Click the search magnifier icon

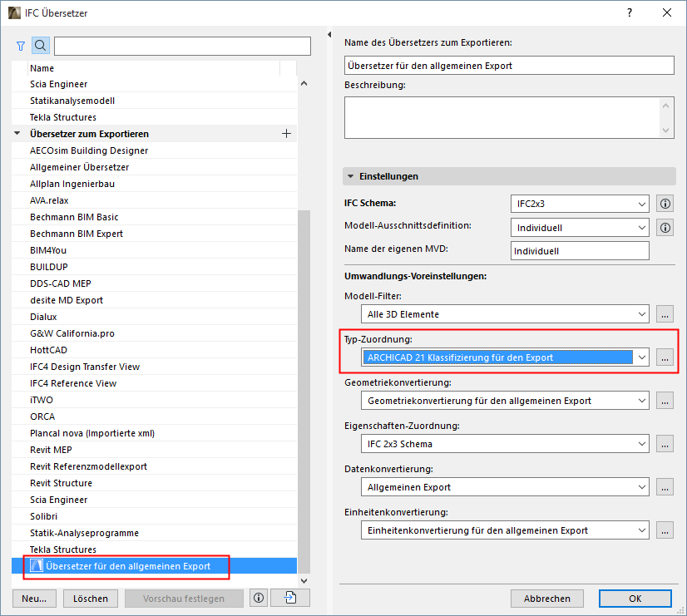tap(40, 46)
